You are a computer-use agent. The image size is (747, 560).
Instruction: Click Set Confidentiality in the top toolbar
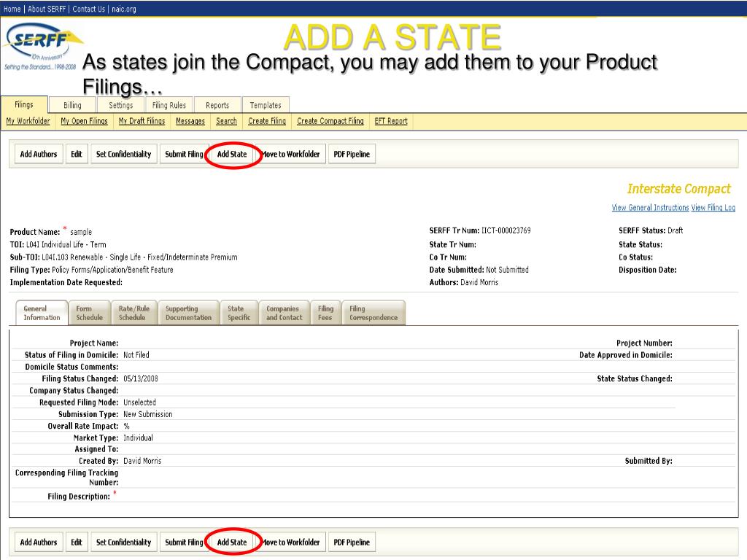[123, 154]
